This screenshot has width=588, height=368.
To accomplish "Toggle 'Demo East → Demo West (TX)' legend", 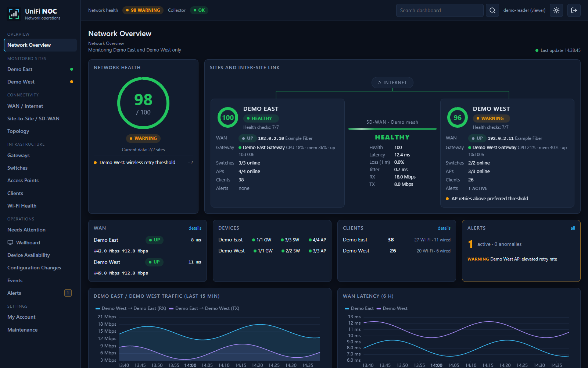I will [204, 308].
